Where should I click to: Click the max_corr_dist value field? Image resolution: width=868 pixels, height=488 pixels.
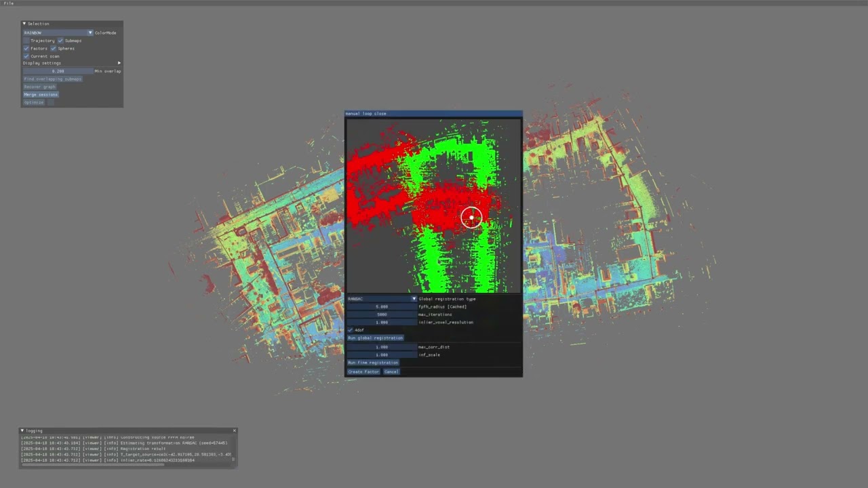[382, 347]
